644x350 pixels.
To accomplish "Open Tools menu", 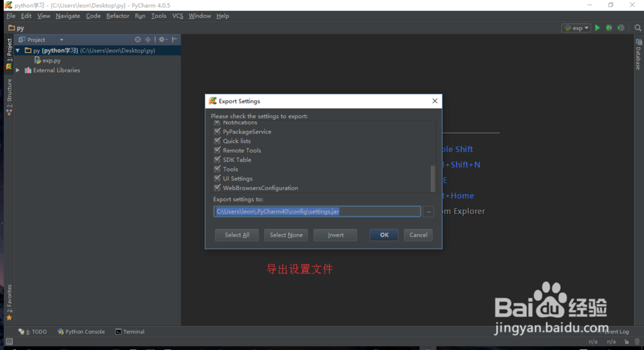I will tap(158, 15).
